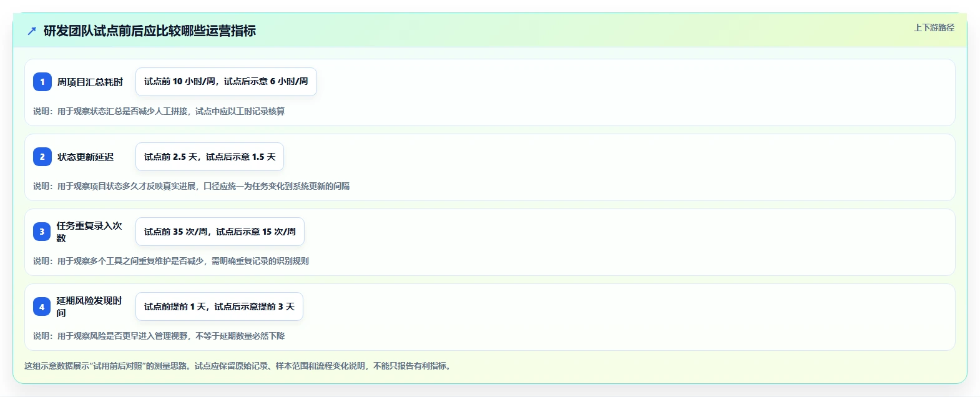Click footer note 这组示意数据展示
The image size is (980, 397).
pos(238,366)
